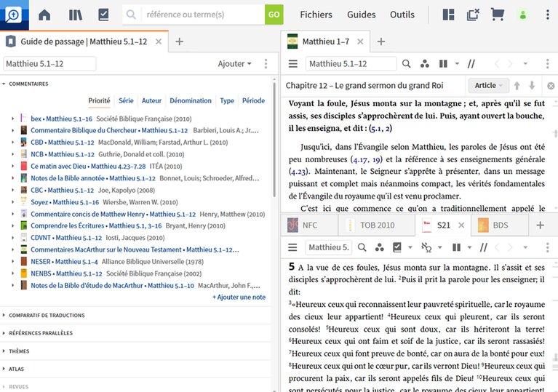Open the checklist documents icon
The image size is (558, 392).
(x=103, y=15)
